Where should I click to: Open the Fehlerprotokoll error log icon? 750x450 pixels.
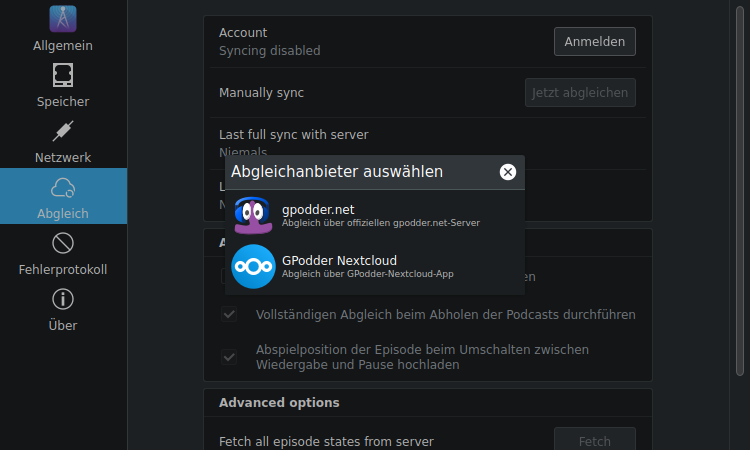tap(63, 243)
